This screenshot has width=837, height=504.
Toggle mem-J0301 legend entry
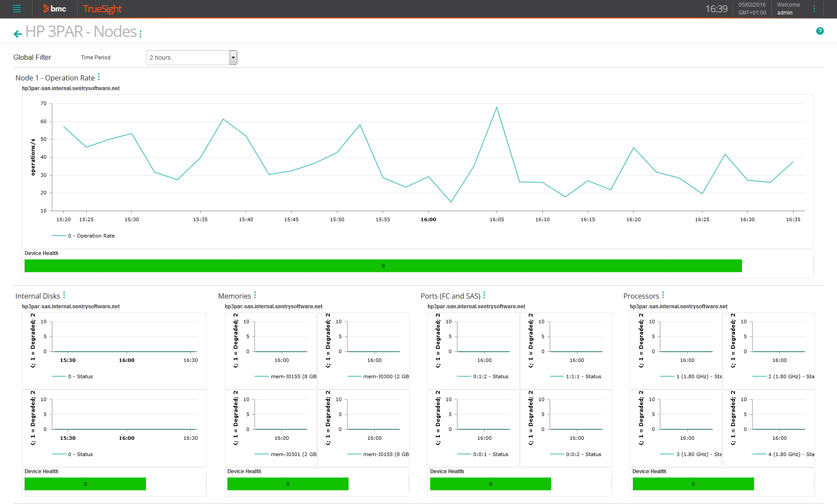(x=285, y=454)
